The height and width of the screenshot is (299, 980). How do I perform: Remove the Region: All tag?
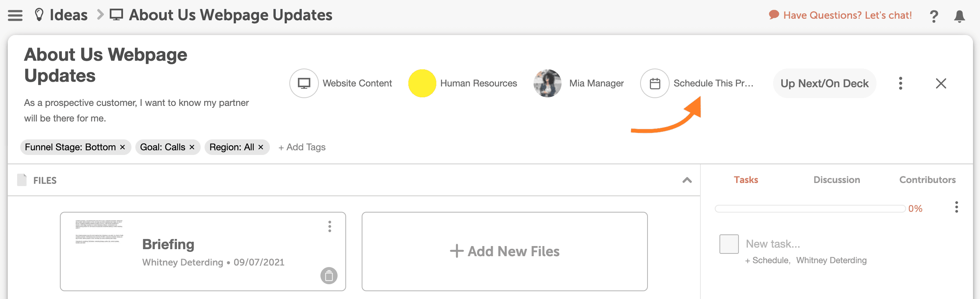[x=261, y=147]
